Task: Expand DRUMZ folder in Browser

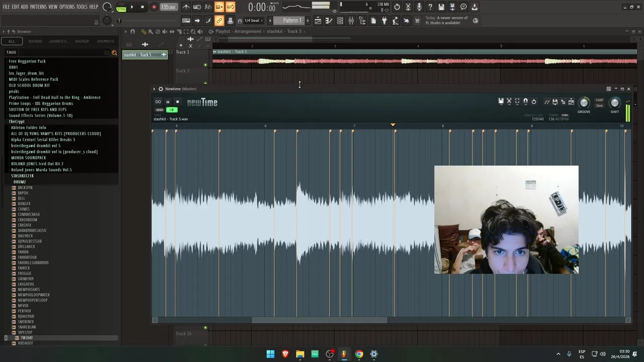Action: point(20,182)
